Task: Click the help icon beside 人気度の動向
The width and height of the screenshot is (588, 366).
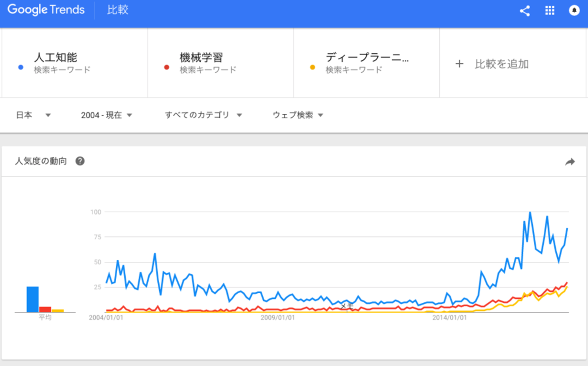Action: coord(80,161)
